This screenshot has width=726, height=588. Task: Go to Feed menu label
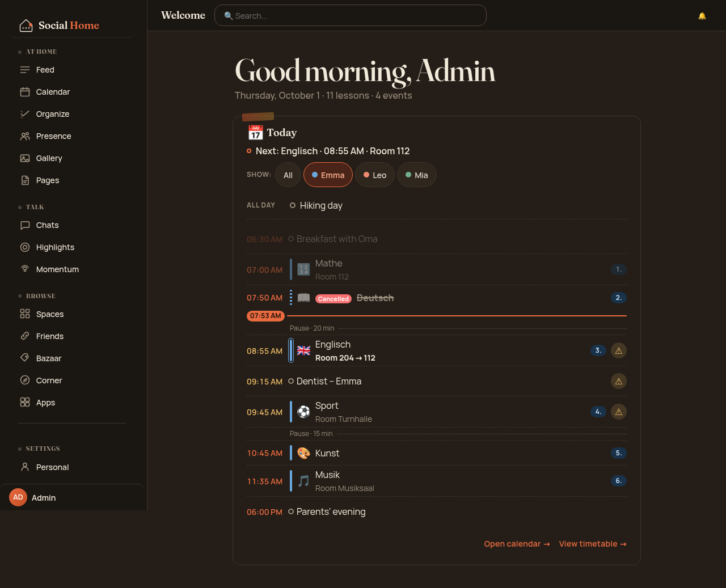click(45, 70)
